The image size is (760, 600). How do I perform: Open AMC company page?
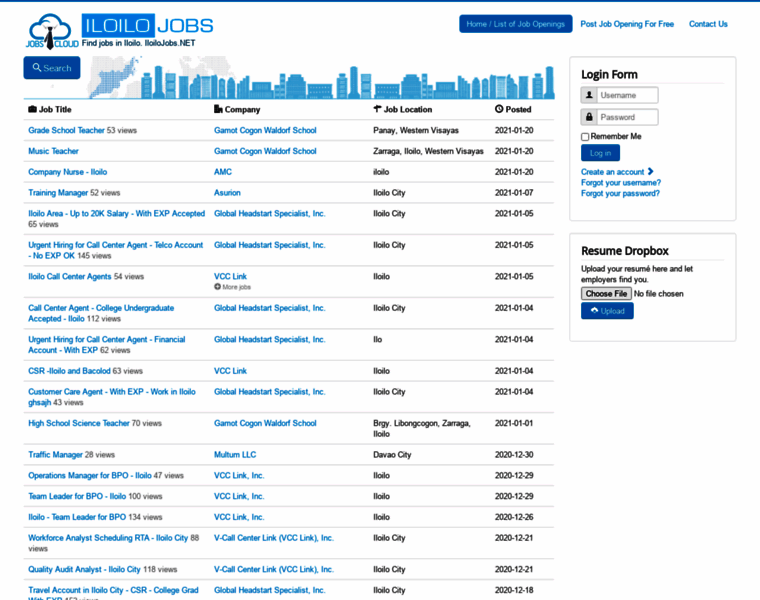pyautogui.click(x=223, y=172)
